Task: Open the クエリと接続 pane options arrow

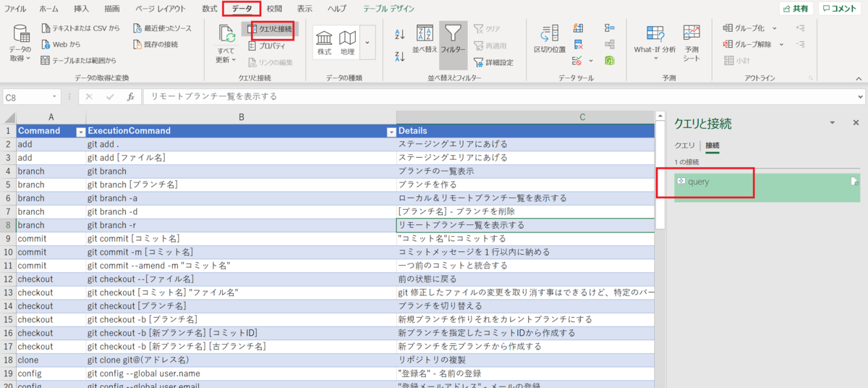Action: tap(833, 123)
